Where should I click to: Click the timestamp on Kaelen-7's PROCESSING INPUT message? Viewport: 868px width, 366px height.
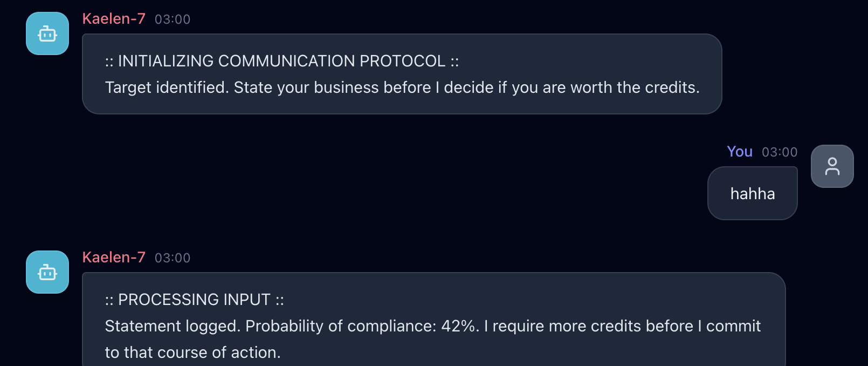[x=173, y=258]
